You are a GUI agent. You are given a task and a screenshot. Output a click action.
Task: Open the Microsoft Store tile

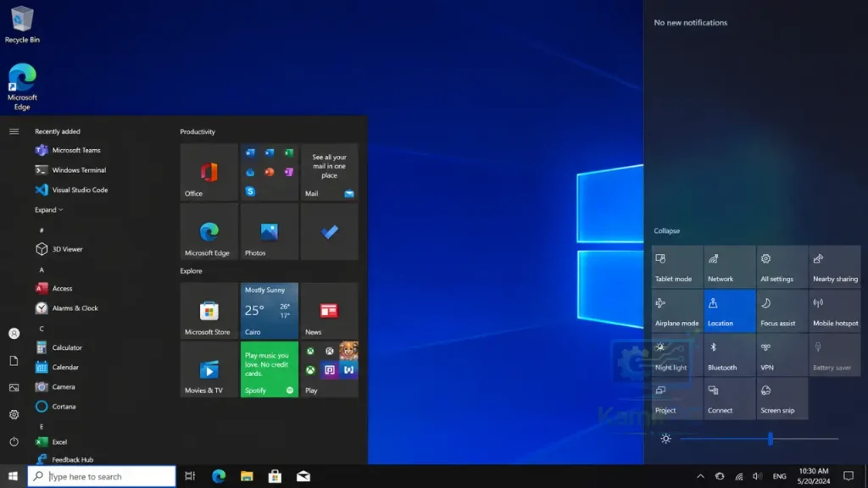(209, 311)
